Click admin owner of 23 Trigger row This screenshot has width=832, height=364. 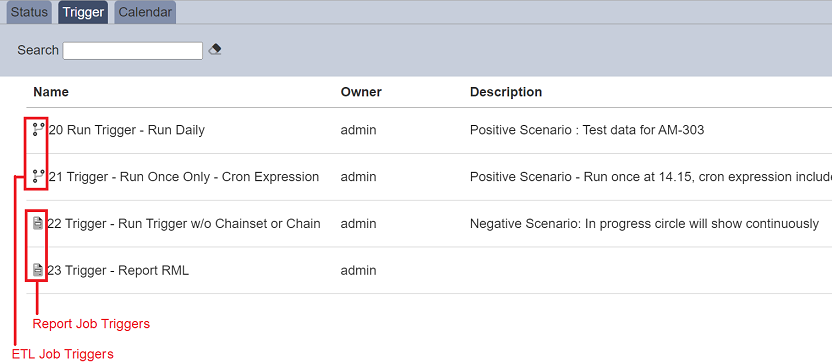[x=358, y=270]
